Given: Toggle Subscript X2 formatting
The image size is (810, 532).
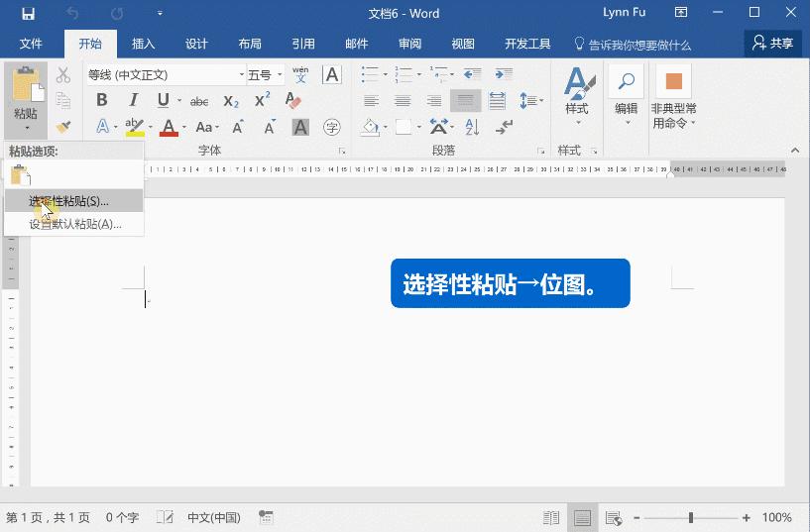Looking at the screenshot, I should tap(231, 101).
